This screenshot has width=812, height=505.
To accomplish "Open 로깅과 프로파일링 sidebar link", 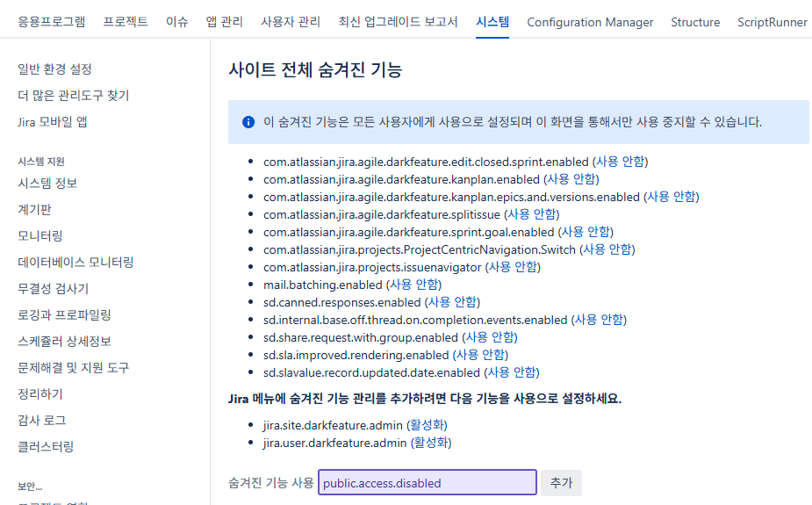I will (64, 314).
